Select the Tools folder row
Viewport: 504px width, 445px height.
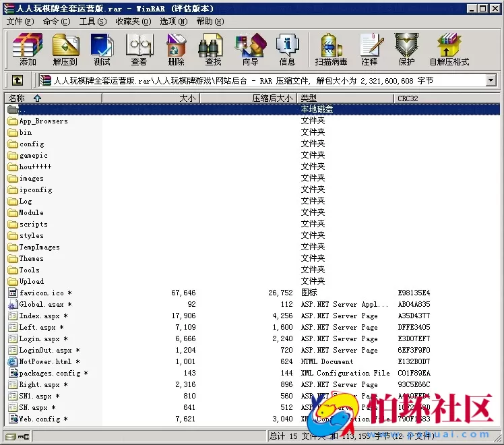(253, 270)
